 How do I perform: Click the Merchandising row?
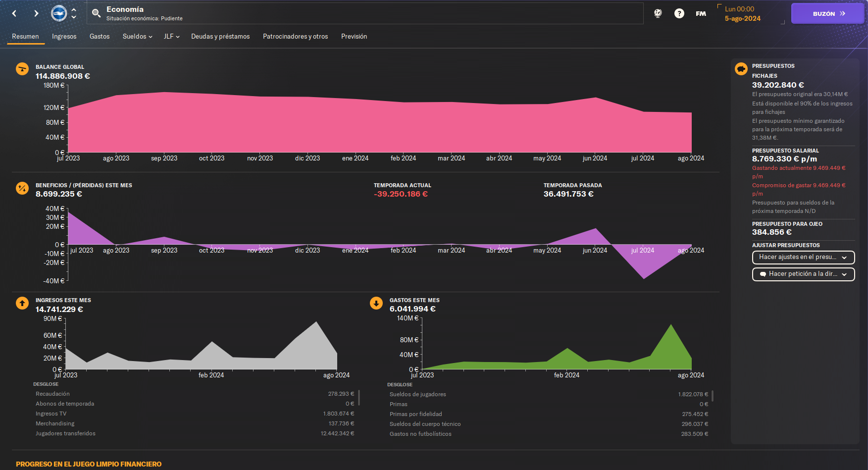(195, 423)
